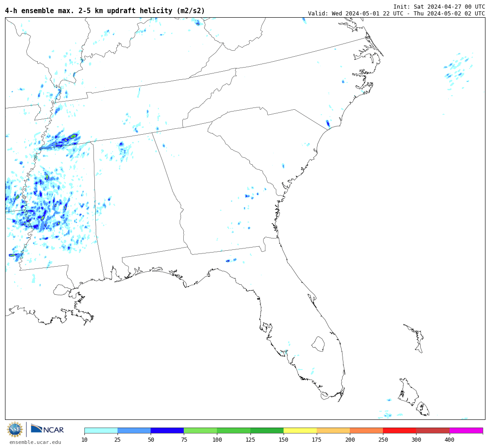Click the bright red 250-300 color swatch
This screenshot has width=490, height=448.
point(400,430)
